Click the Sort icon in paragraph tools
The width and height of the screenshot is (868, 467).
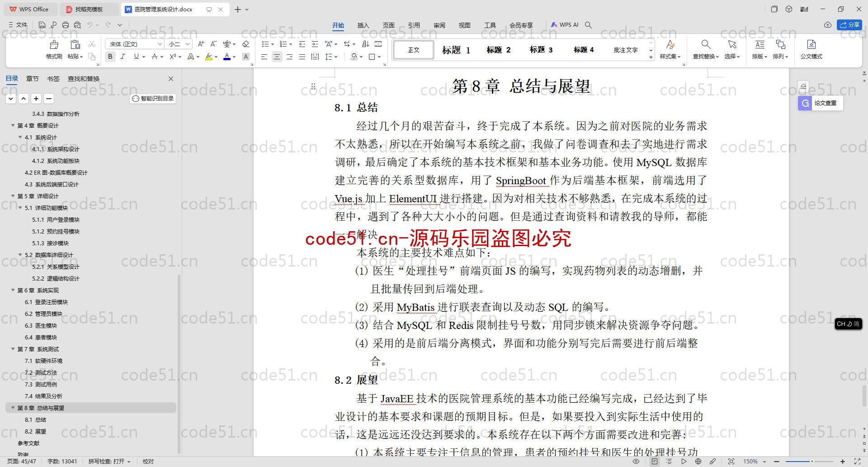(x=365, y=44)
